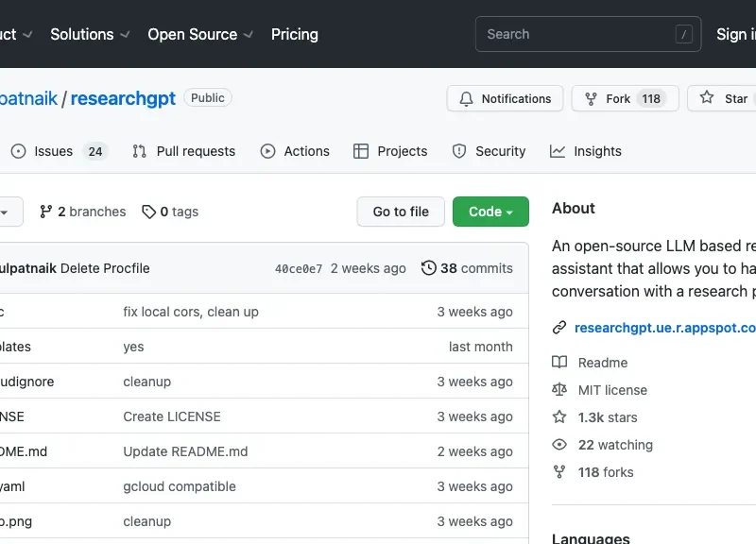Click the Notifications button
This screenshot has height=544, width=756.
click(x=505, y=98)
